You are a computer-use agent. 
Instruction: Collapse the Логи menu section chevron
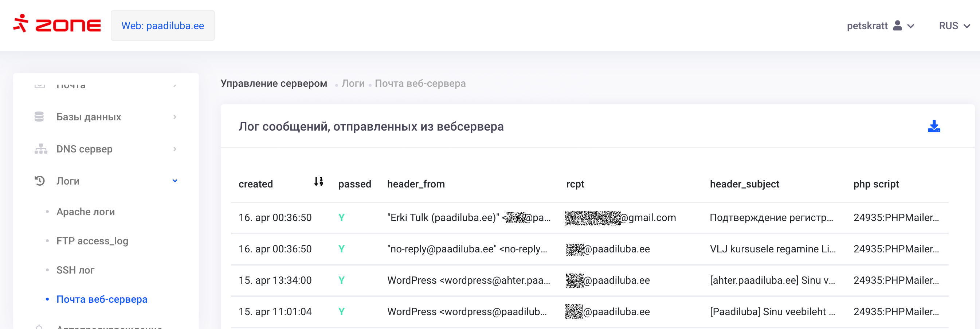175,181
